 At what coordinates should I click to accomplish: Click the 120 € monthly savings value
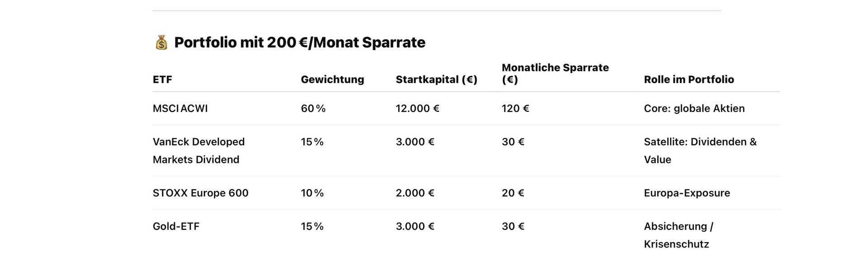pos(515,109)
